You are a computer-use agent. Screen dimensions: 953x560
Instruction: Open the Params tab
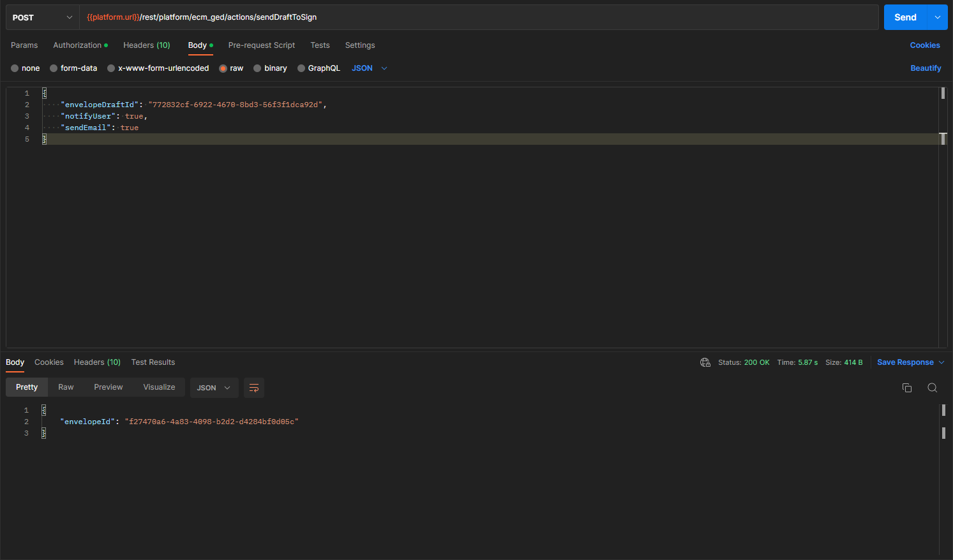tap(24, 45)
